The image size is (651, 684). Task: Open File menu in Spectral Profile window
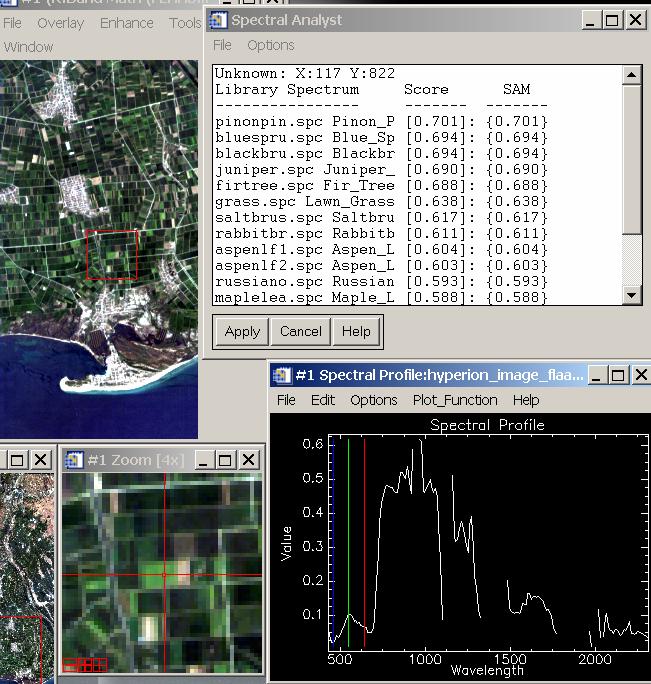click(x=286, y=400)
